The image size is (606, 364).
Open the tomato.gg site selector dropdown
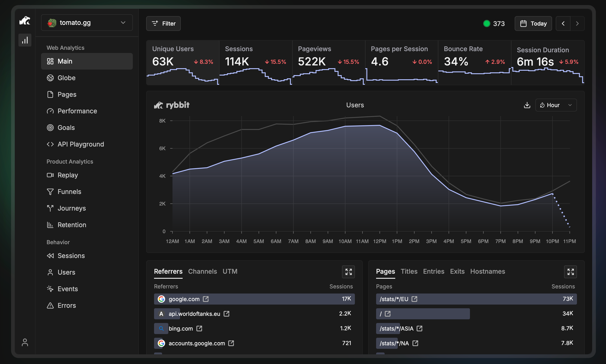click(87, 23)
